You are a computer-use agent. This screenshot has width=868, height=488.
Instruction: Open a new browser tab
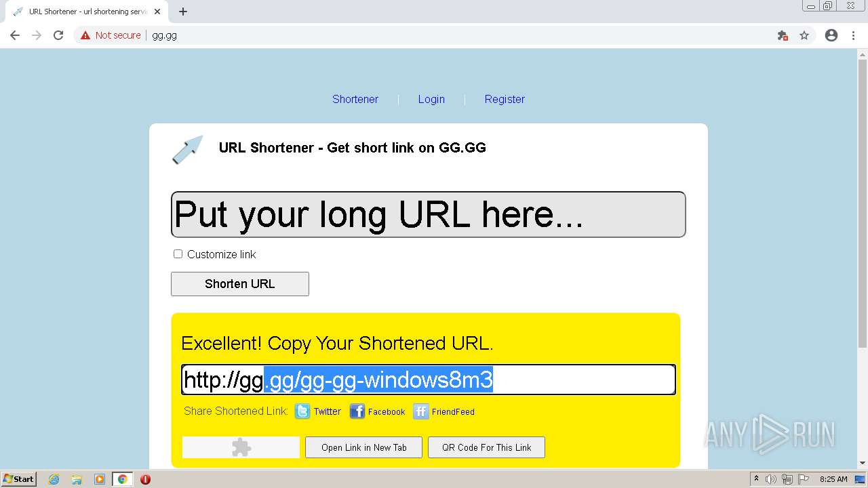click(183, 12)
